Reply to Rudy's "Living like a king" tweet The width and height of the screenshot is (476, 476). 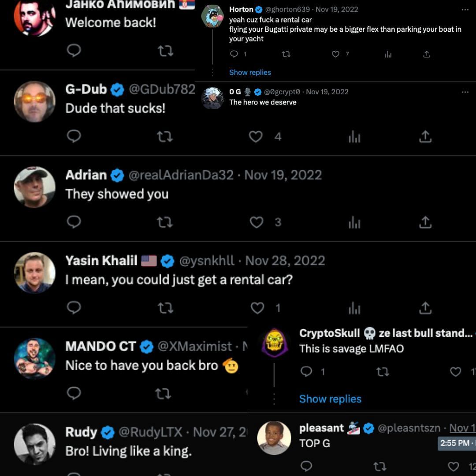coord(74,473)
